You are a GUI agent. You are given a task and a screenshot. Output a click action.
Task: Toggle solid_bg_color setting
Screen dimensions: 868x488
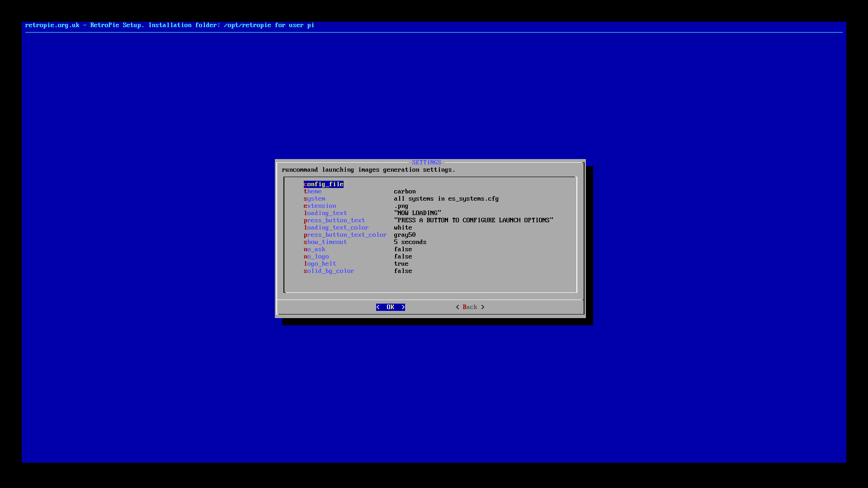[x=329, y=271]
